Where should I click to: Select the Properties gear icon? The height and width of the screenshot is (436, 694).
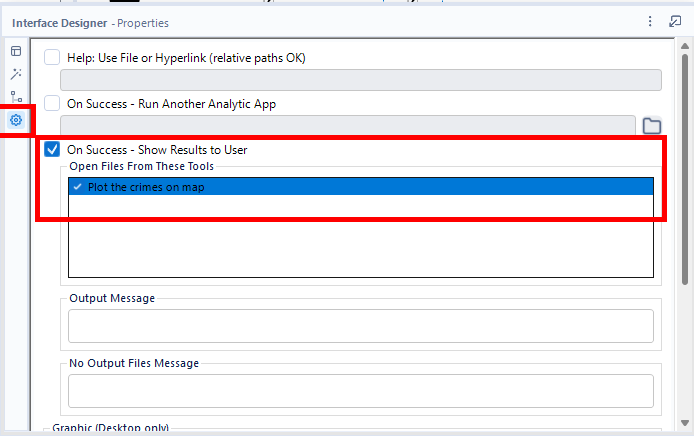pos(16,120)
